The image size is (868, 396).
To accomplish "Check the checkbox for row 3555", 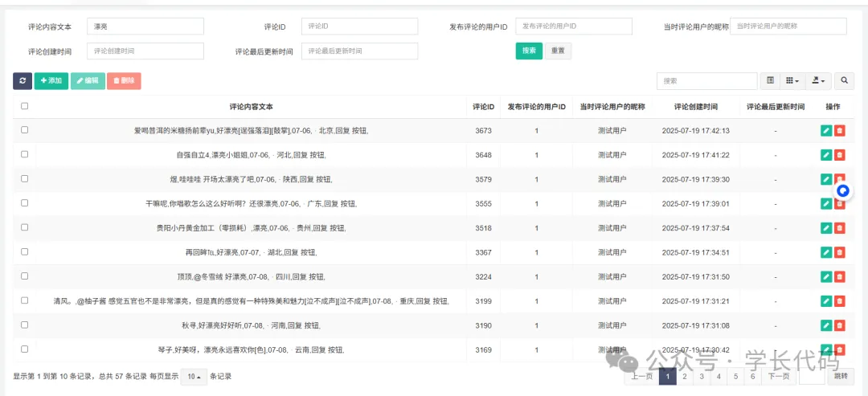I will point(24,203).
